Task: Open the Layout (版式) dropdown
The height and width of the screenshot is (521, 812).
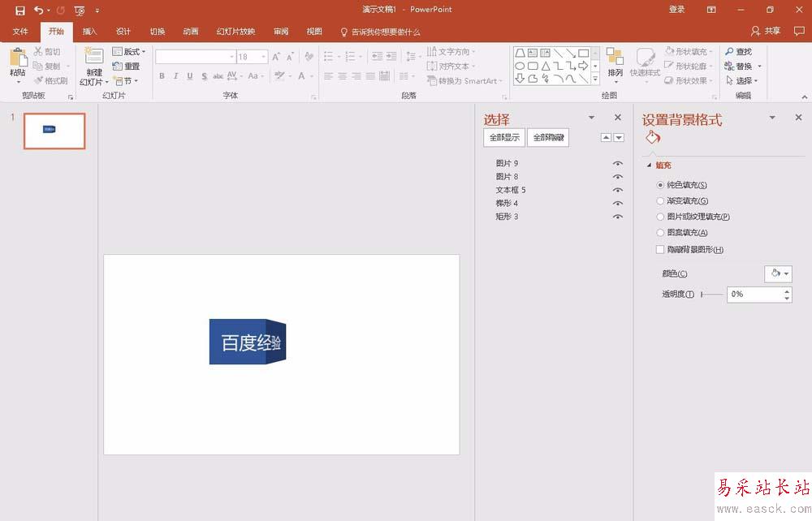Action: (x=130, y=52)
